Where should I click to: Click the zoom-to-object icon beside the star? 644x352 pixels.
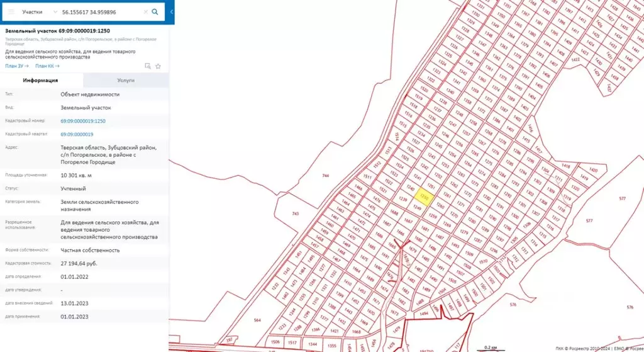click(x=148, y=65)
